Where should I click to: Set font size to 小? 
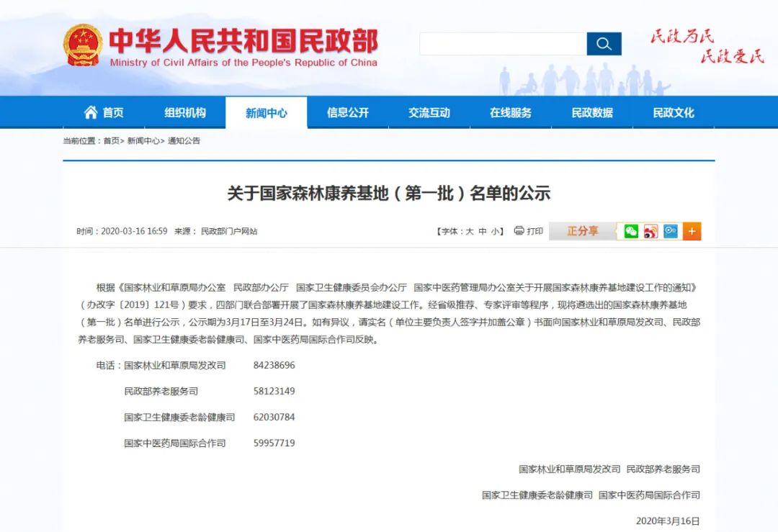(x=495, y=231)
